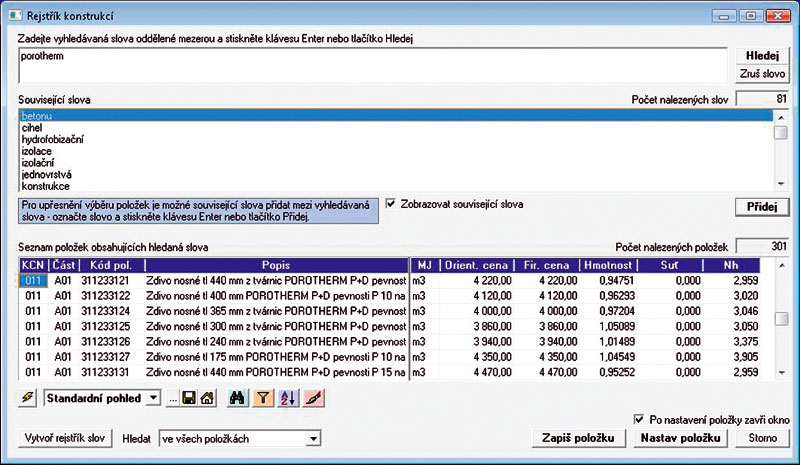Click scroll-up arrow of items table
This screenshot has width=800, height=465.
[x=781, y=265]
